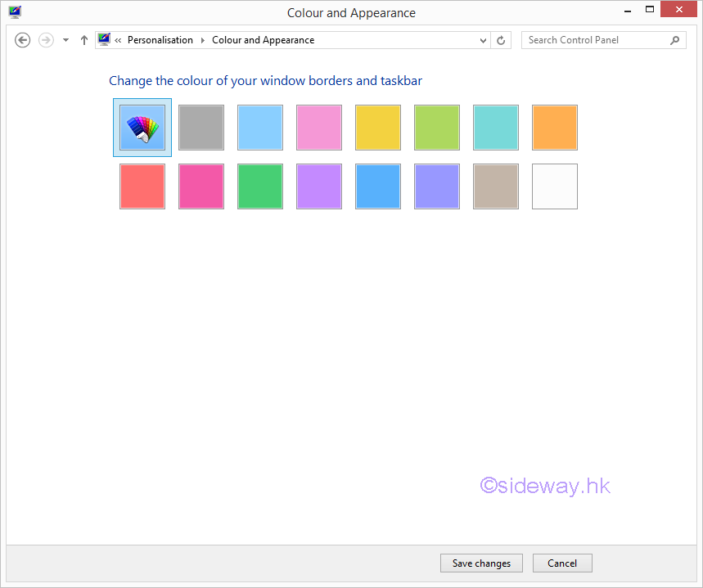
Task: Select the automatic colour palette swatch
Action: click(x=142, y=128)
